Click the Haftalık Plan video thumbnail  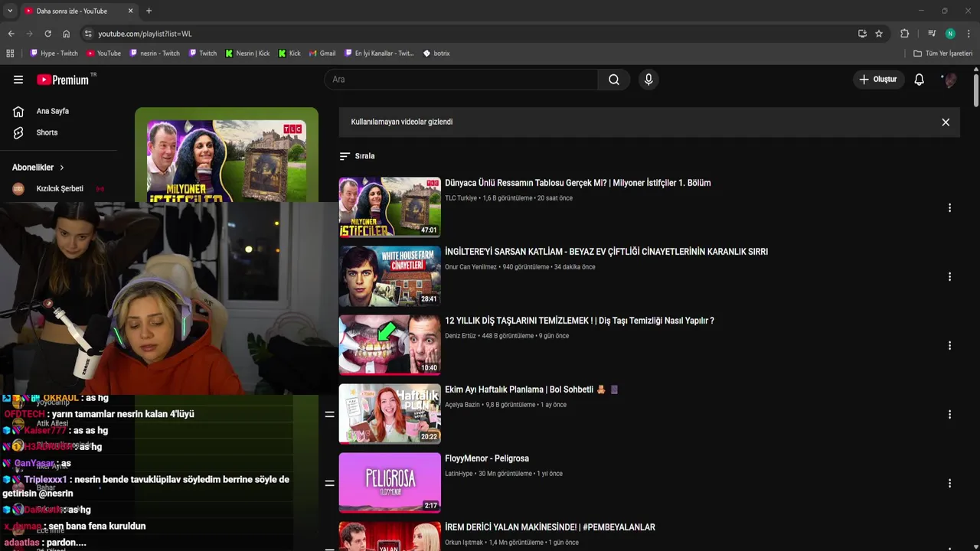coord(390,413)
